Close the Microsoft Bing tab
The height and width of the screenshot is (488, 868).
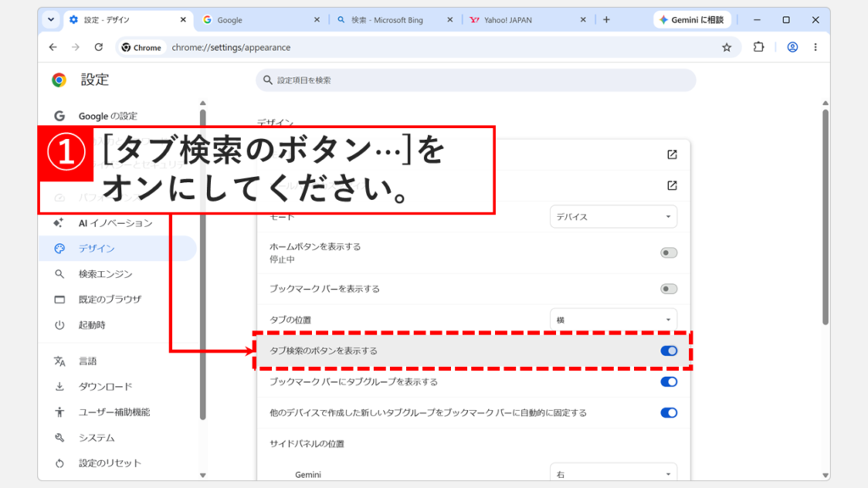click(449, 19)
